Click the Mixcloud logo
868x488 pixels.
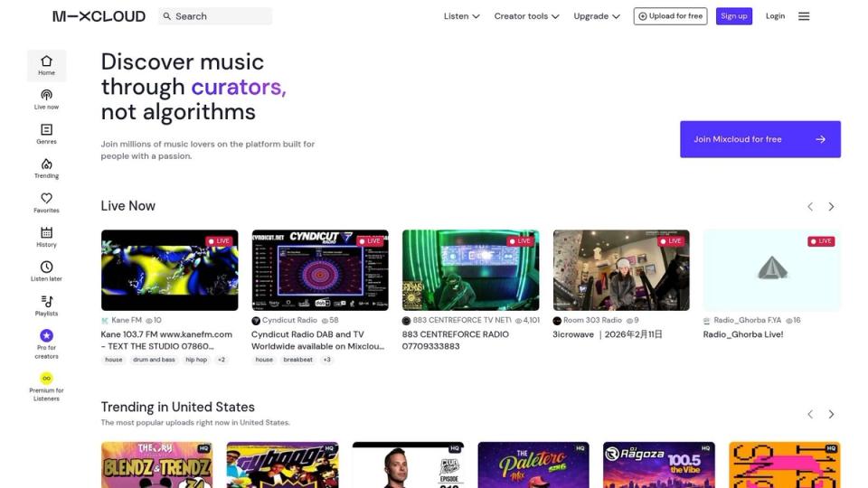(x=99, y=16)
